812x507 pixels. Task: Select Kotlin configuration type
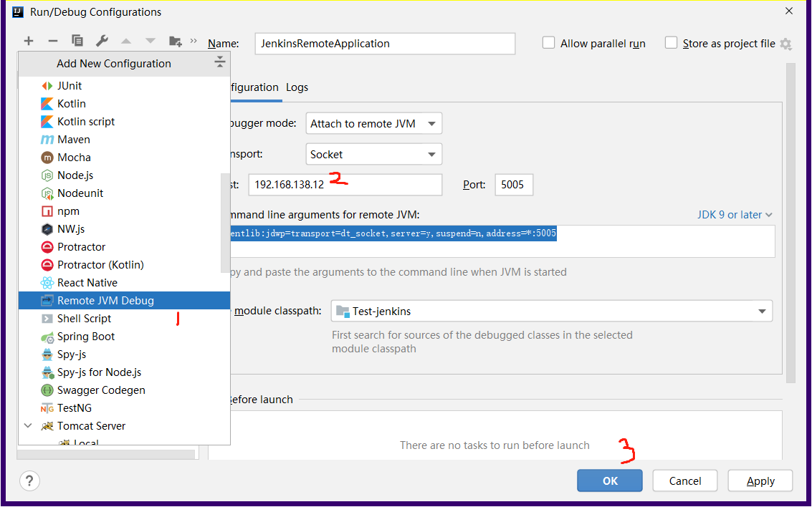click(x=124, y=103)
